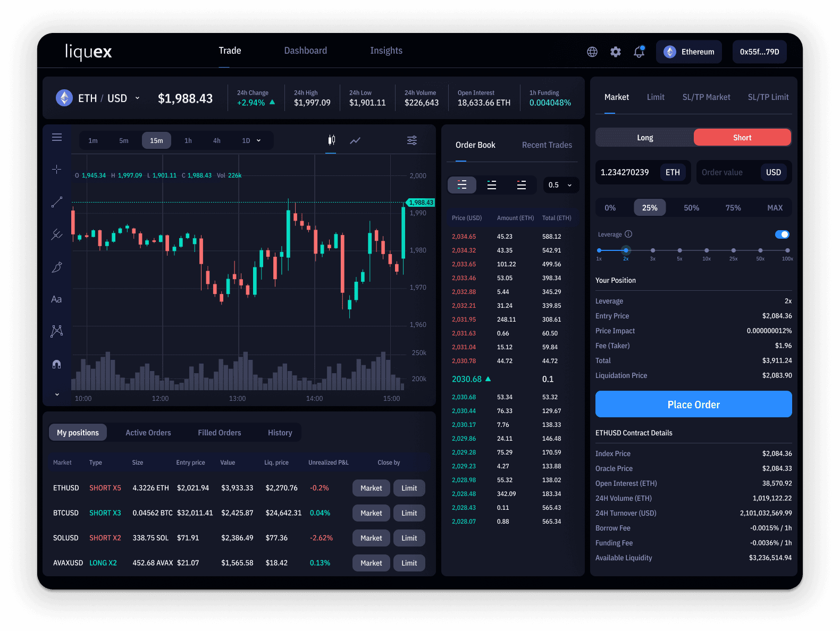Set leverage slider to 1x

click(x=599, y=250)
